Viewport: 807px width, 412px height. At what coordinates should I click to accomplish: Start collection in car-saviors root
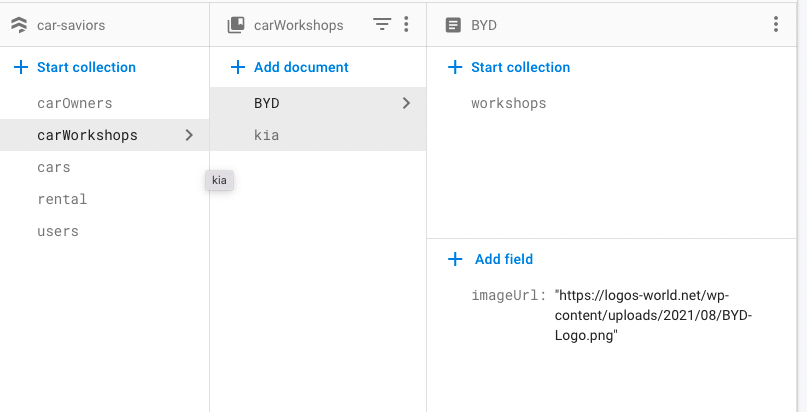coord(86,67)
